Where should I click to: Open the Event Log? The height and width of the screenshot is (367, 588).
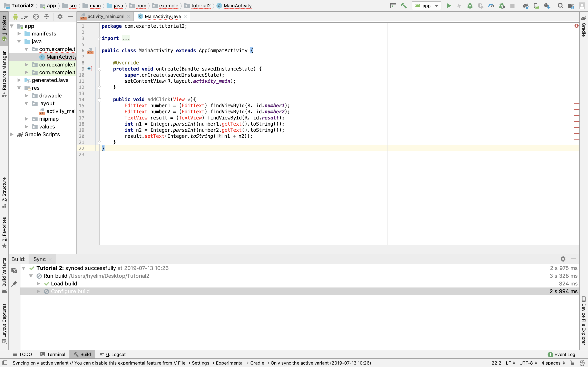point(561,354)
